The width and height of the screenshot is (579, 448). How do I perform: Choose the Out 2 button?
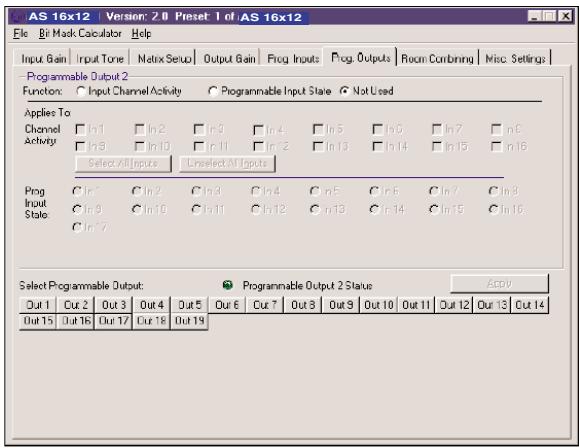(x=76, y=305)
